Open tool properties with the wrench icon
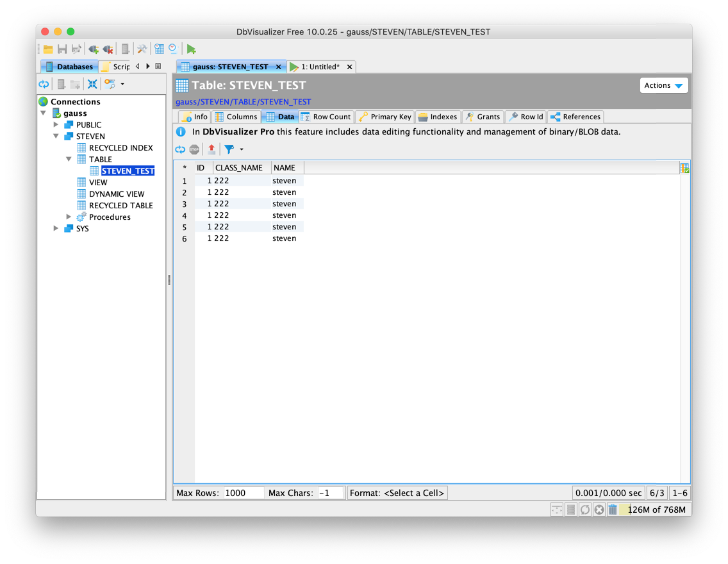 click(x=142, y=49)
